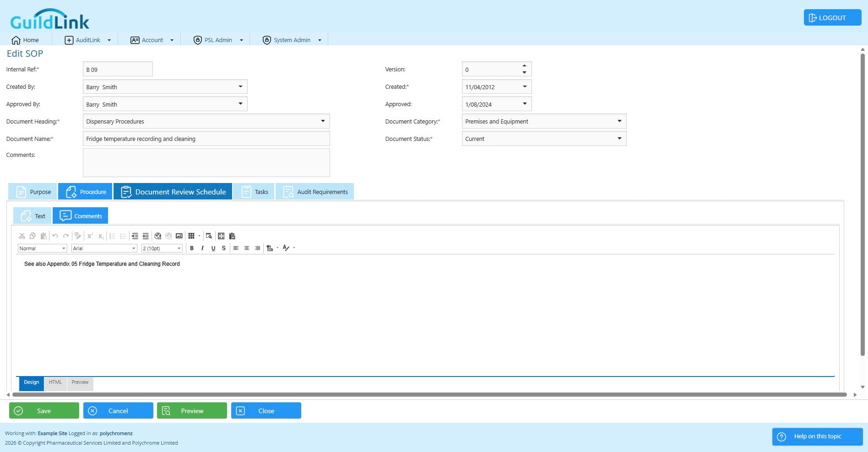Open the PSL Admin menu

218,40
